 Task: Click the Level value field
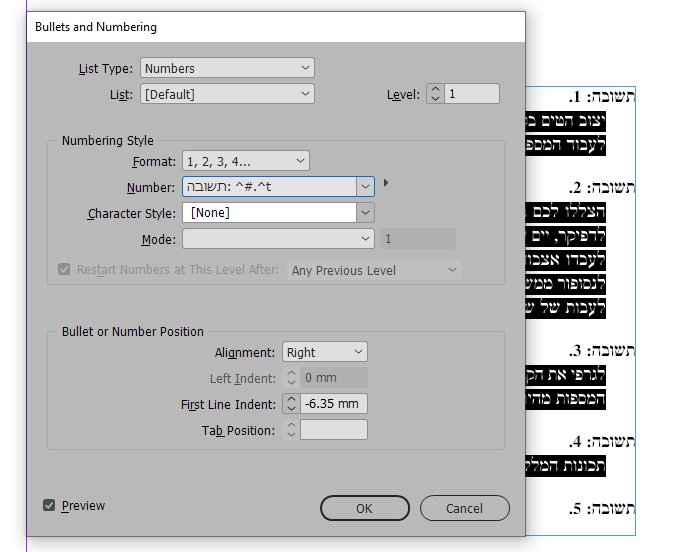(x=471, y=94)
